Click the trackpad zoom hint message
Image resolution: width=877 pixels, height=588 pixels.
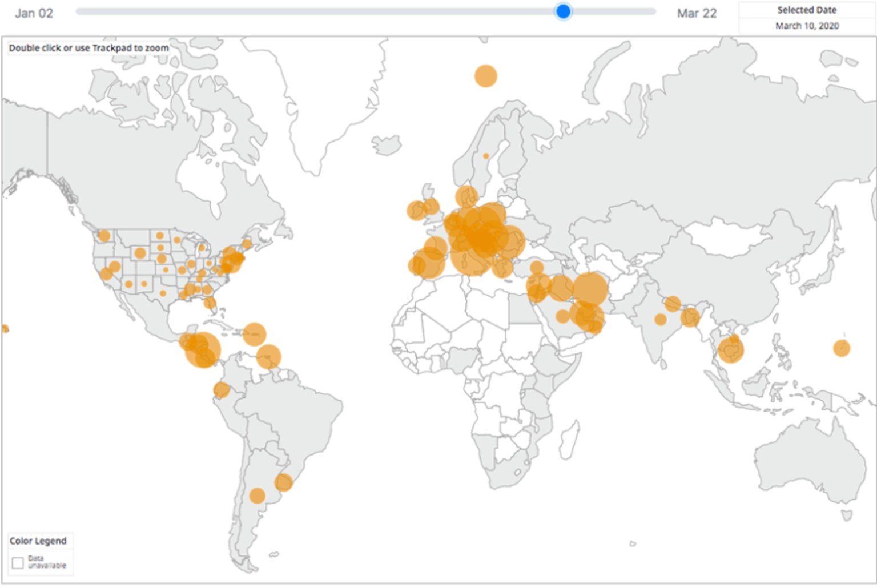(88, 49)
